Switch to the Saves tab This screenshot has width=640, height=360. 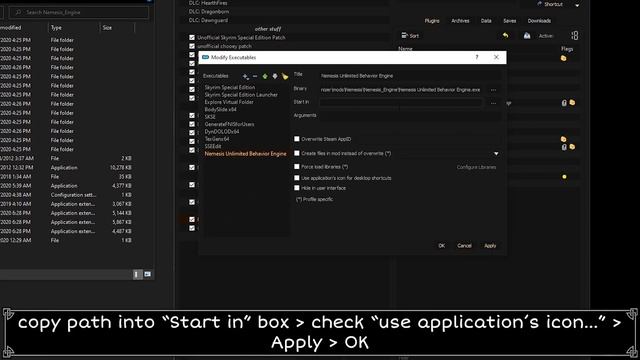pyautogui.click(x=509, y=21)
